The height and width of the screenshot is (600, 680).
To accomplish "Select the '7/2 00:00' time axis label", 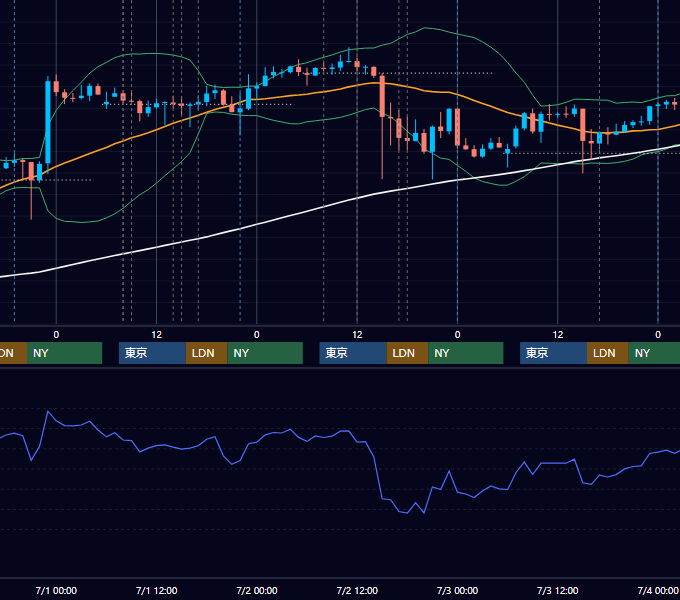I will tap(257, 590).
